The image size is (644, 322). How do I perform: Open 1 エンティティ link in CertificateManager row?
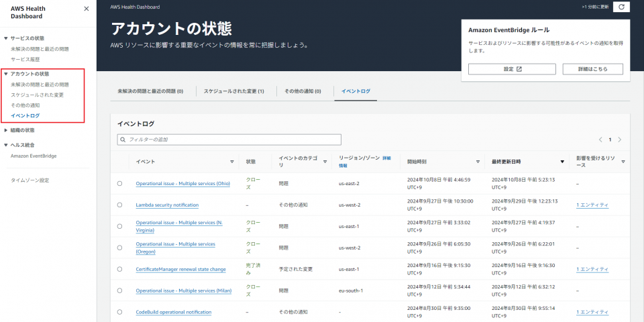pyautogui.click(x=592, y=270)
